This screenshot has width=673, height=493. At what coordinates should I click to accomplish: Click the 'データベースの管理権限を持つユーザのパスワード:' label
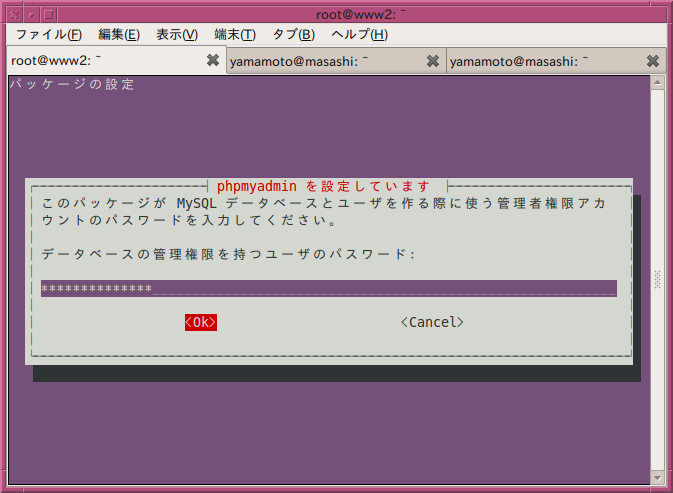click(228, 254)
